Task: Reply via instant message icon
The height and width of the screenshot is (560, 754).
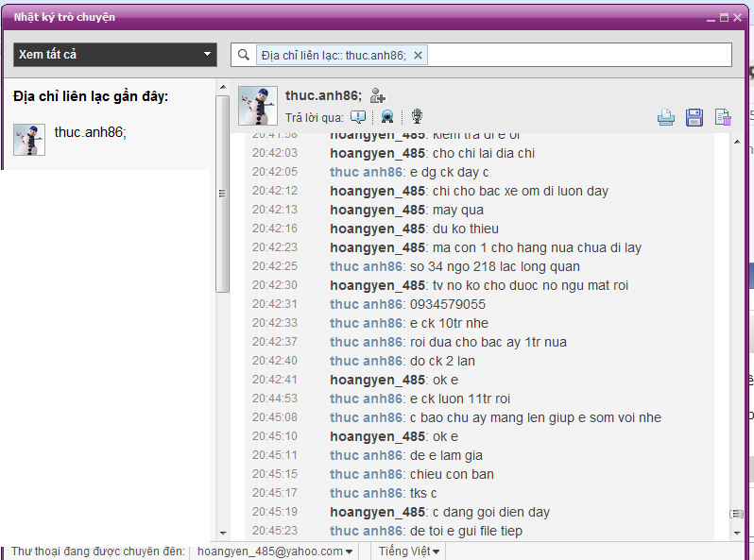Action: (358, 117)
